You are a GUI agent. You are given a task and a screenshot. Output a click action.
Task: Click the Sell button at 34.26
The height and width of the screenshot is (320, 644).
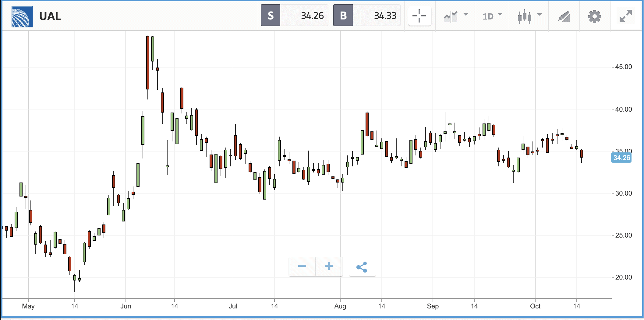(x=294, y=16)
